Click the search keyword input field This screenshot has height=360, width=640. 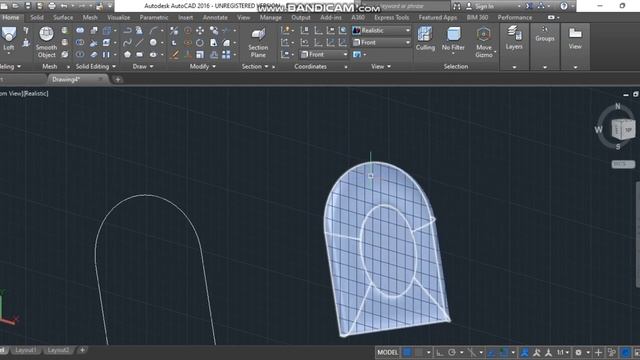(x=405, y=6)
